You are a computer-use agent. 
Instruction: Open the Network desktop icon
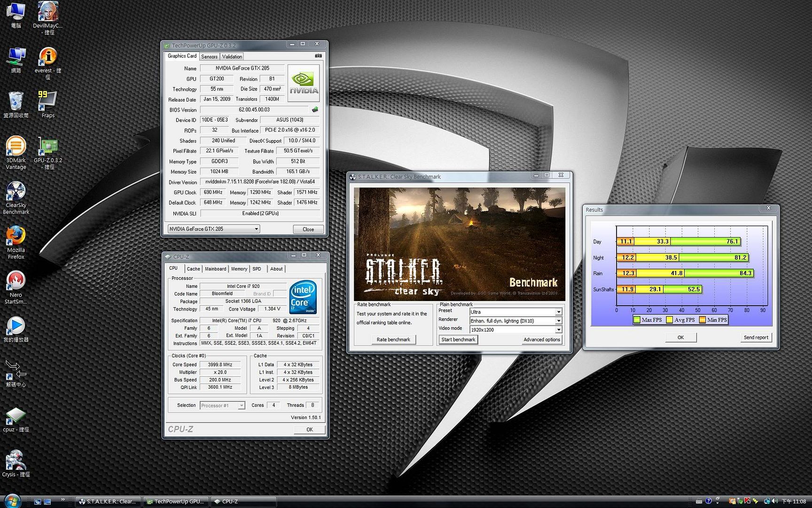coord(16,60)
